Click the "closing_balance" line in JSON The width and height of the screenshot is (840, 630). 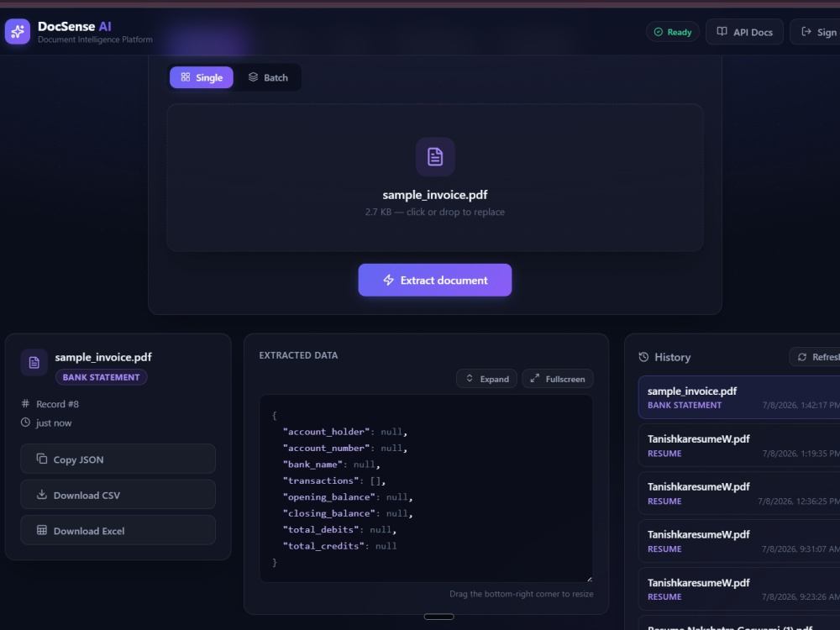[348, 513]
